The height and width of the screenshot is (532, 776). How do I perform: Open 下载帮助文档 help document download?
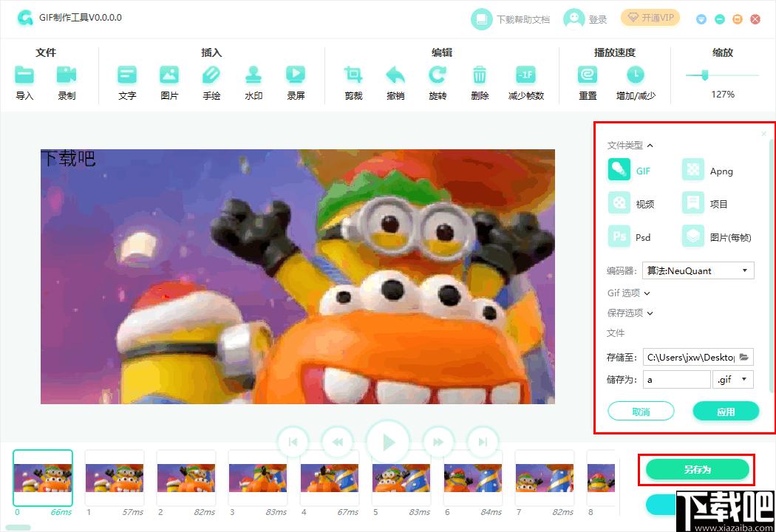pyautogui.click(x=510, y=19)
